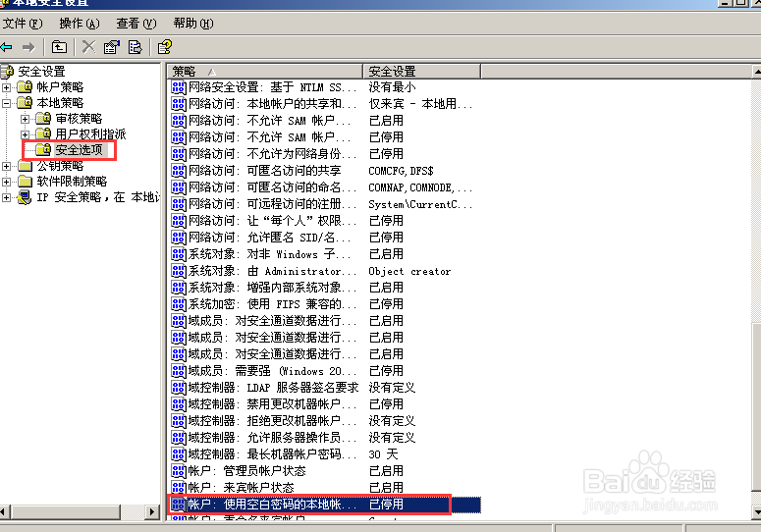Click list pane scroll down arrow
The image size is (761, 532).
click(x=756, y=511)
